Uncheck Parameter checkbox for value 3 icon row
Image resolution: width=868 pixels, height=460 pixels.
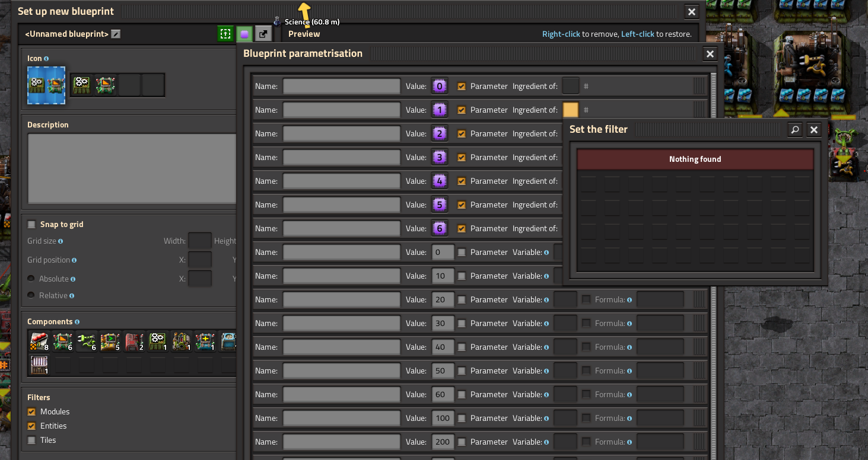(462, 157)
